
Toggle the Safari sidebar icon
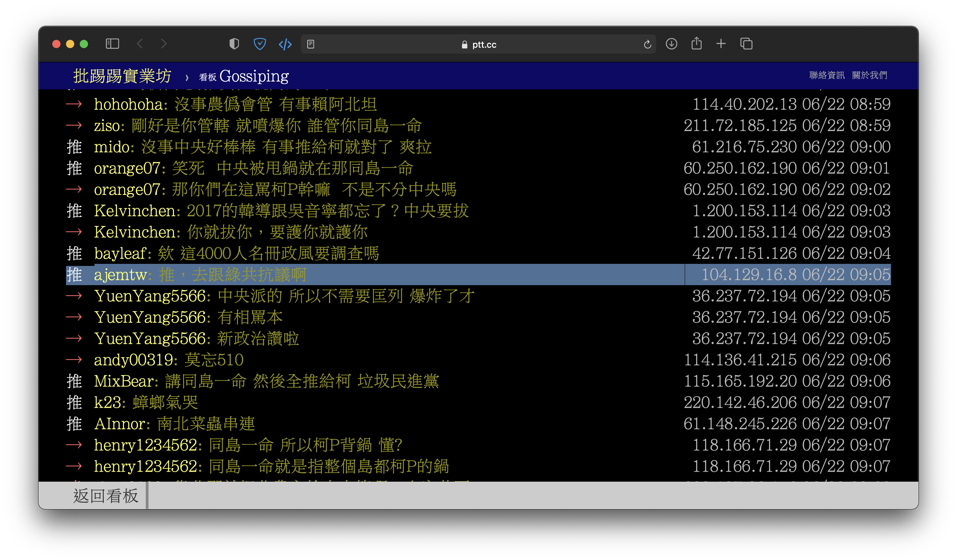[112, 44]
